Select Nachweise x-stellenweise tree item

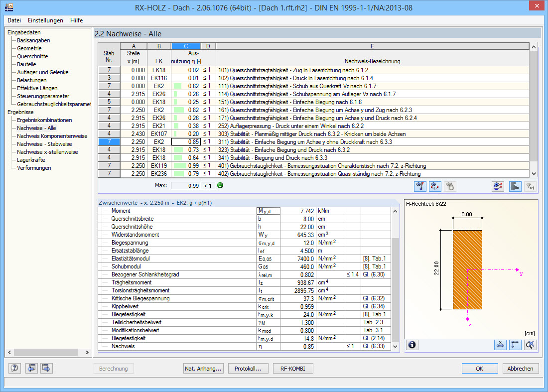pyautogui.click(x=47, y=152)
